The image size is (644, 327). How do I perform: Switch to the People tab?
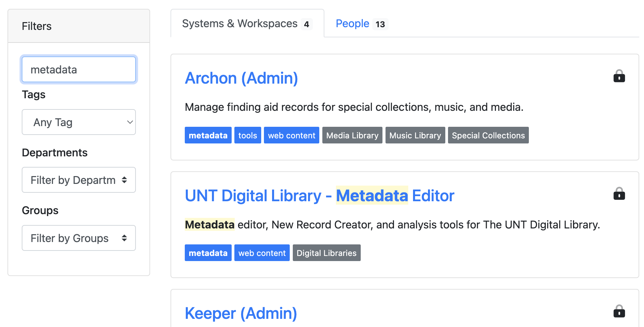coord(361,23)
